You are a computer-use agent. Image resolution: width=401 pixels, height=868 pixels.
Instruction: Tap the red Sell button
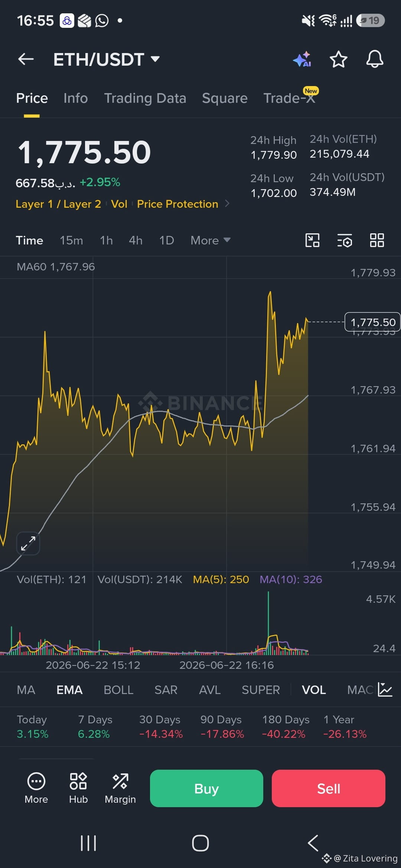(x=329, y=788)
